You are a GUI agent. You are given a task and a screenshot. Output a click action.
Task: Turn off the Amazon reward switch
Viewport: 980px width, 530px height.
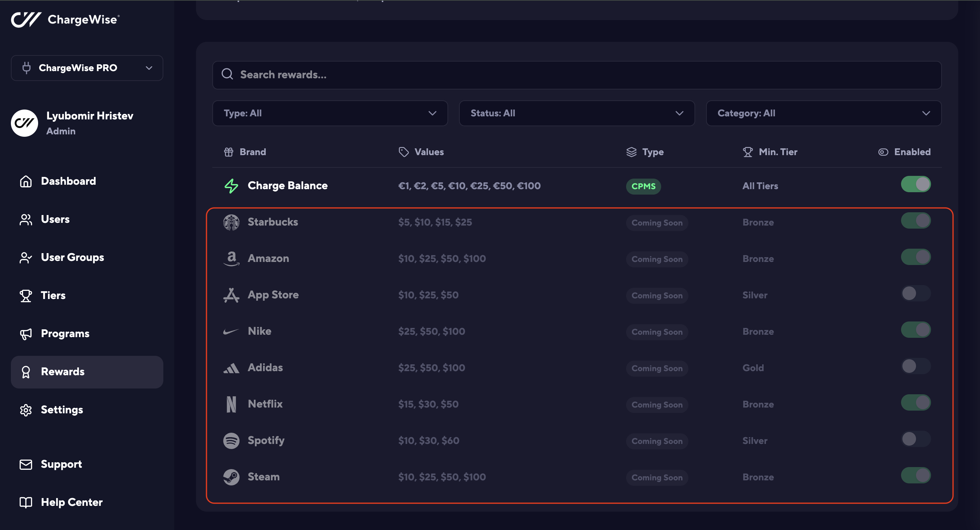click(915, 258)
